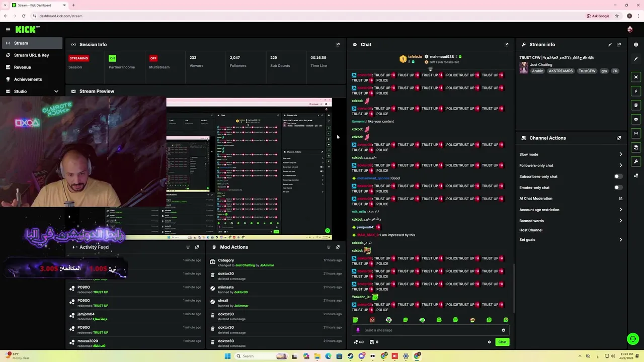Click the pencil icon in right rail
This screenshot has width=644, height=362.
pos(636,59)
